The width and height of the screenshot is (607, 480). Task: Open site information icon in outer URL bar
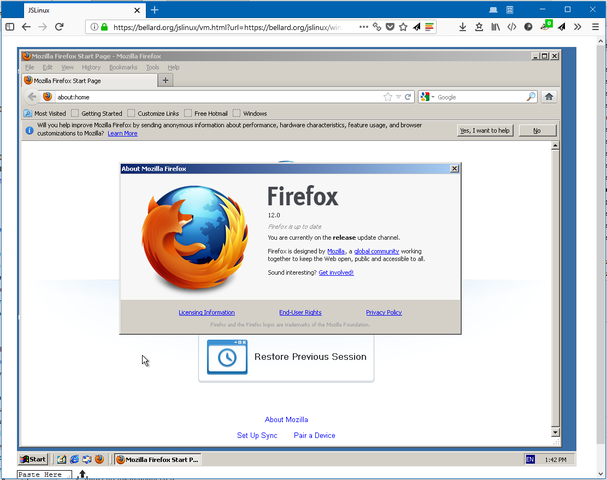coord(94,27)
